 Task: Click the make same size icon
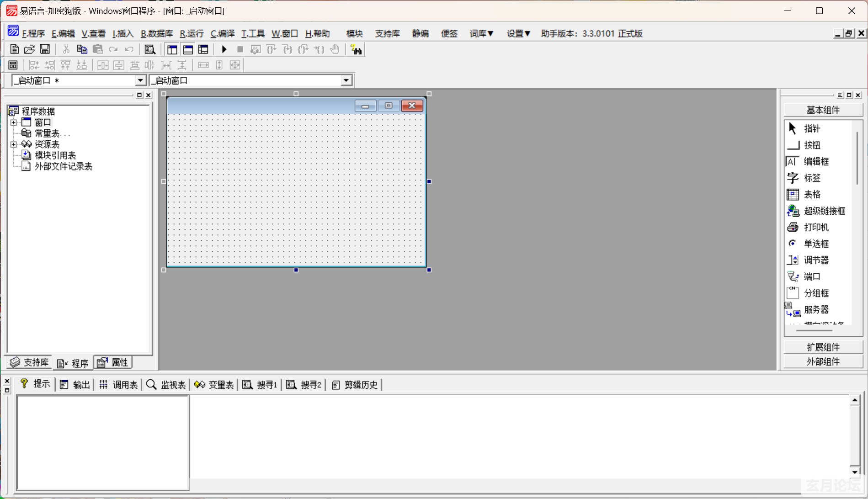[235, 65]
